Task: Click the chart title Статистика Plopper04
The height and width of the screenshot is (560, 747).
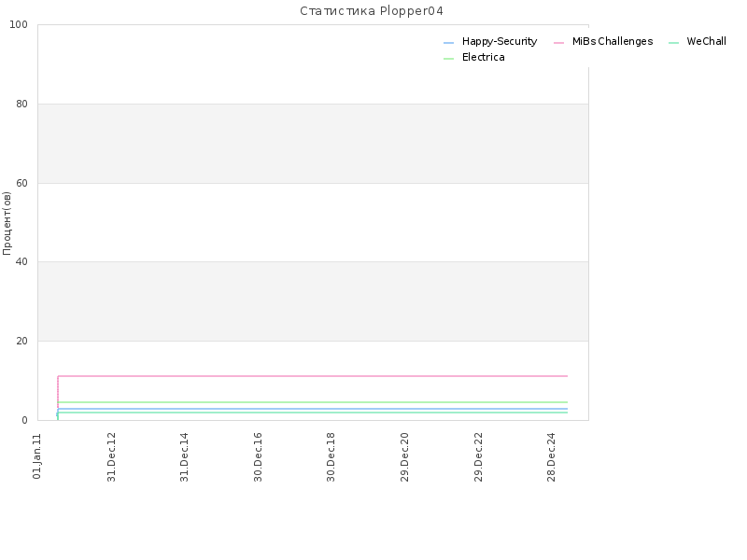Action: click(x=372, y=11)
